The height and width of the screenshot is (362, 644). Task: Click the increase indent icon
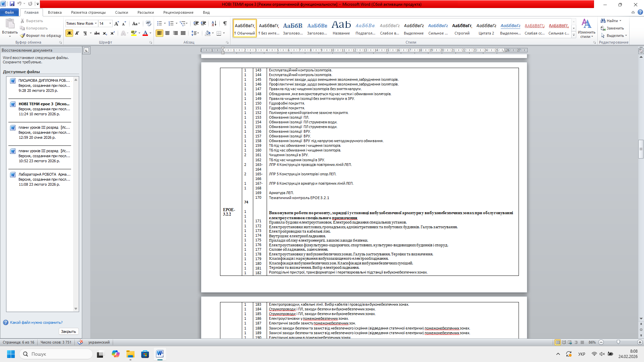coord(204,23)
